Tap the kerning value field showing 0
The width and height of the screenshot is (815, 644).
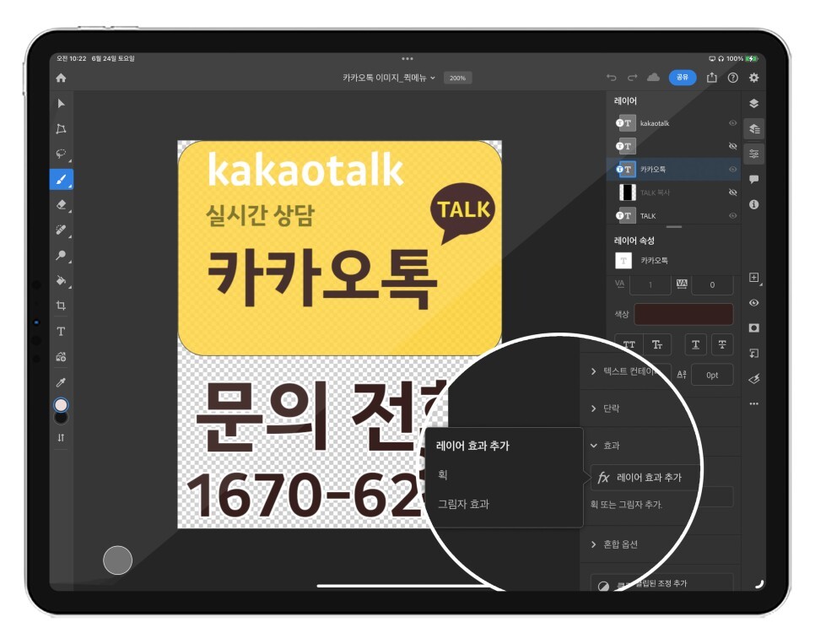712,284
